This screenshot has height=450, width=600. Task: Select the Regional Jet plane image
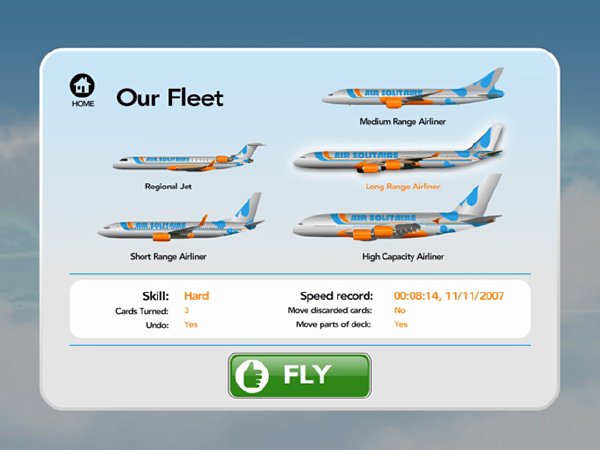189,157
